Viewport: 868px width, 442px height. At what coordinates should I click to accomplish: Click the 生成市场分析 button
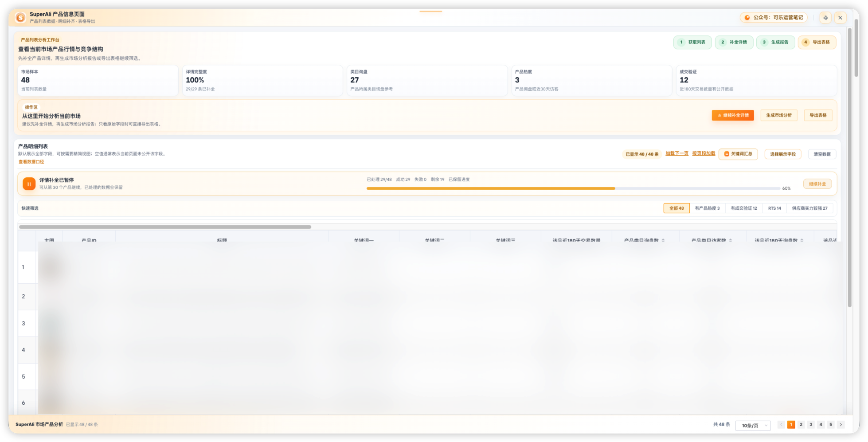779,115
